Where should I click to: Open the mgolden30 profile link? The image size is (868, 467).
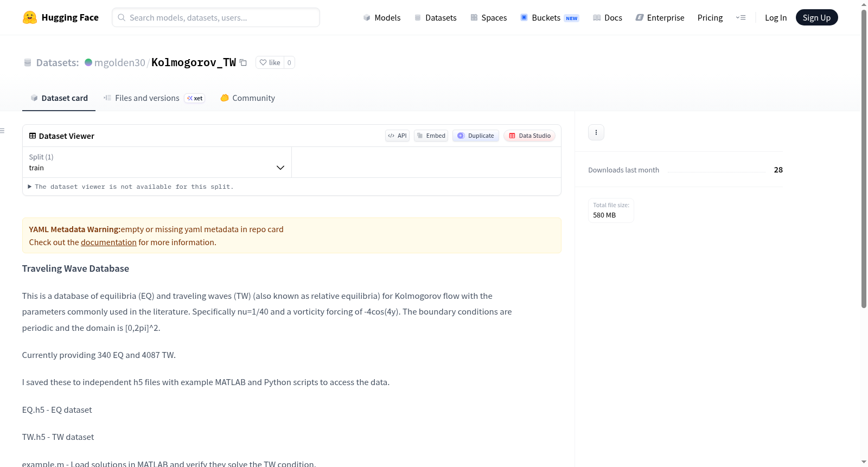click(120, 63)
